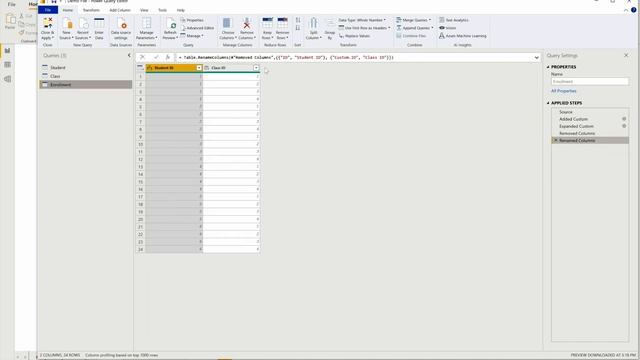The height and width of the screenshot is (360, 640).
Task: Open the Advanced Editor
Action: point(197,28)
